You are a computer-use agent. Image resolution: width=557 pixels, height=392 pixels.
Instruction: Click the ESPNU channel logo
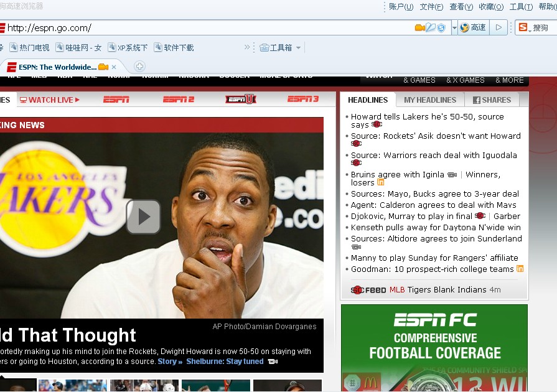(x=241, y=100)
